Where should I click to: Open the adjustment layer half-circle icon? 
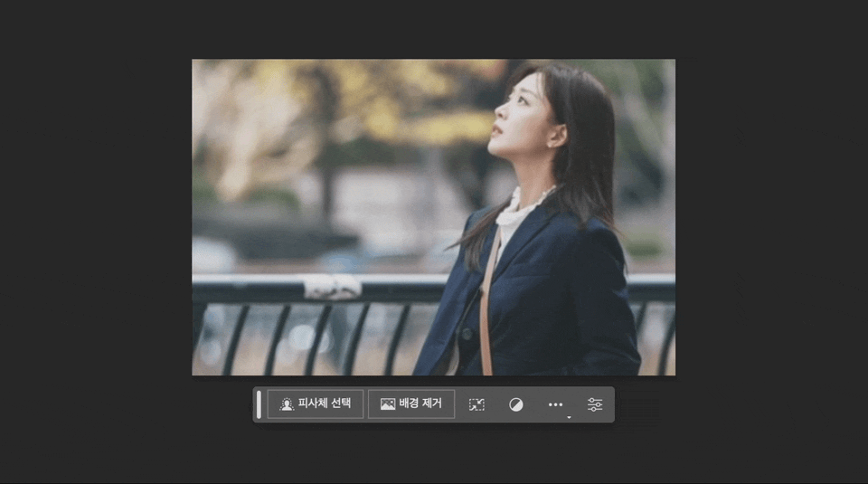click(516, 404)
